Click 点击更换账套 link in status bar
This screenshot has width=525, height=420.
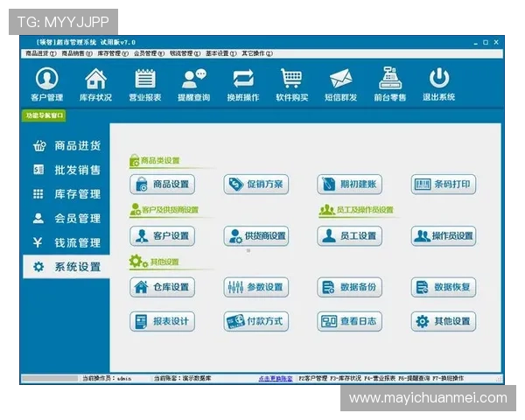coord(276,379)
